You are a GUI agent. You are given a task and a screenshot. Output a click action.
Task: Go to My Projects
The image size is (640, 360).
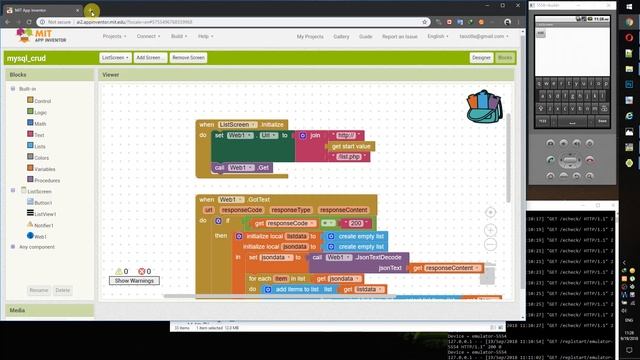point(310,37)
